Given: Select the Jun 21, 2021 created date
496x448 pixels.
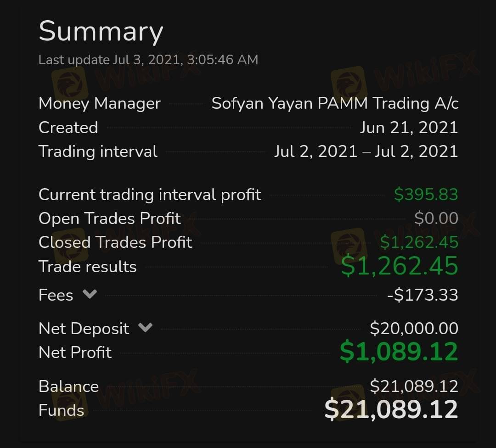Looking at the screenshot, I should (x=409, y=128).
